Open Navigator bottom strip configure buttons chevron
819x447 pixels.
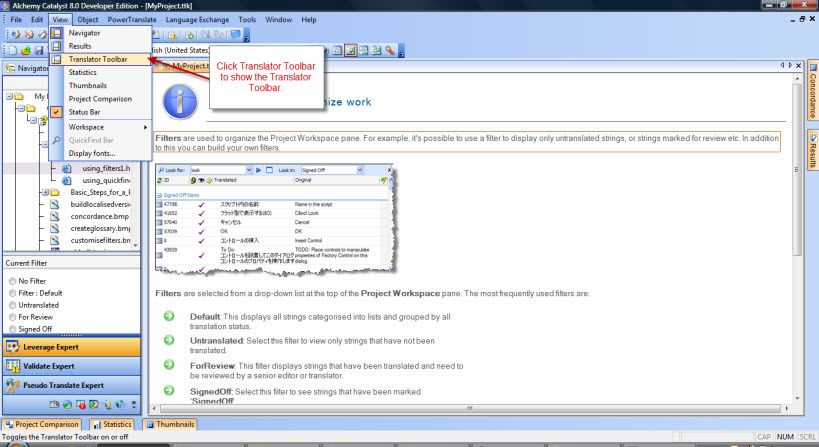pyautogui.click(x=134, y=404)
